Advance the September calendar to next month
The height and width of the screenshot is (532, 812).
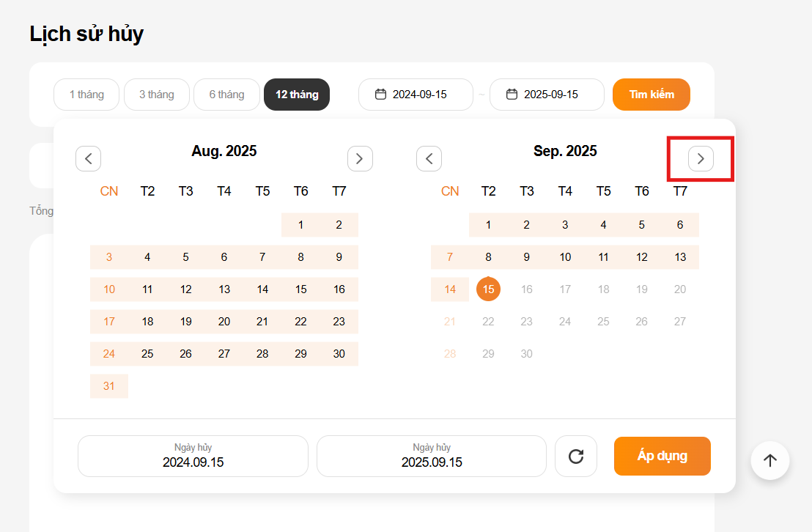pos(701,158)
